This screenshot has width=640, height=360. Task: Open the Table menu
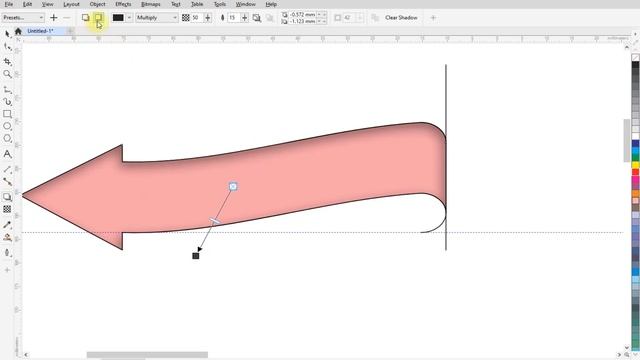click(197, 4)
